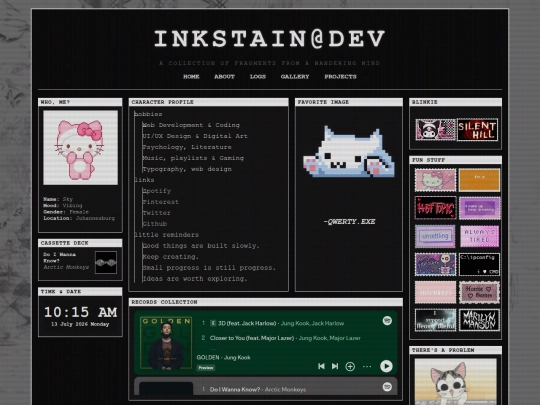Click the Marilyn Manson stamp

pyautogui.click(x=479, y=320)
